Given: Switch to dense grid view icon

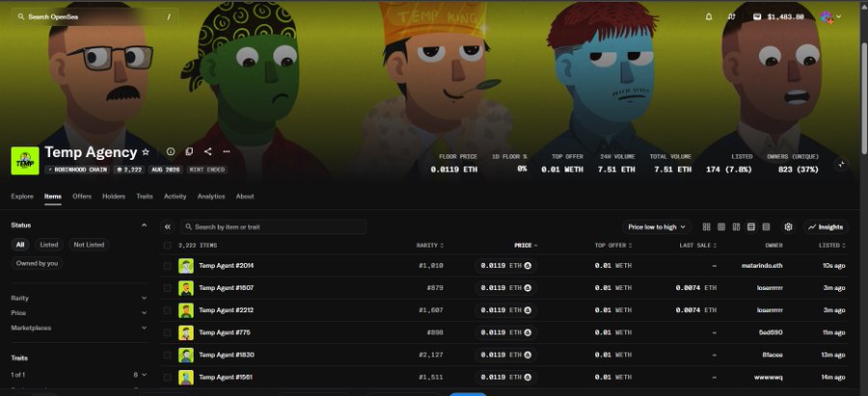Looking at the screenshot, I should pos(721,226).
